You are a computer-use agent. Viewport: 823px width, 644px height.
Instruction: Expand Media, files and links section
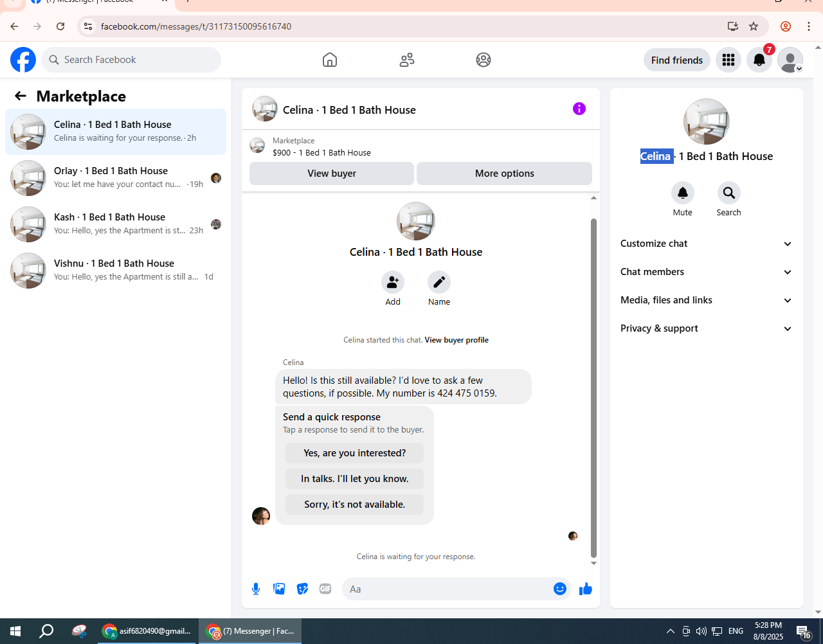706,300
